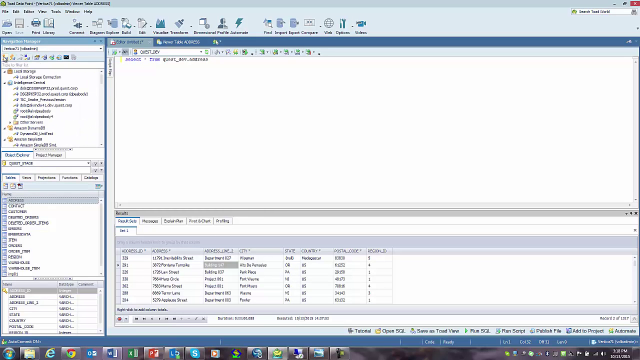Image resolution: width=640 pixels, height=360 pixels.
Task: Click the Print toolbar icon
Action: [36, 27]
